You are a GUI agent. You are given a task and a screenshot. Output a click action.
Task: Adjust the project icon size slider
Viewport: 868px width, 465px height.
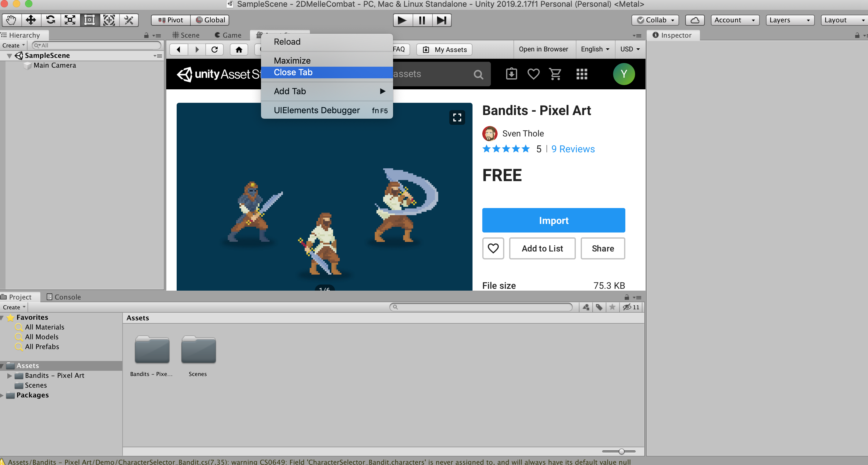point(621,451)
